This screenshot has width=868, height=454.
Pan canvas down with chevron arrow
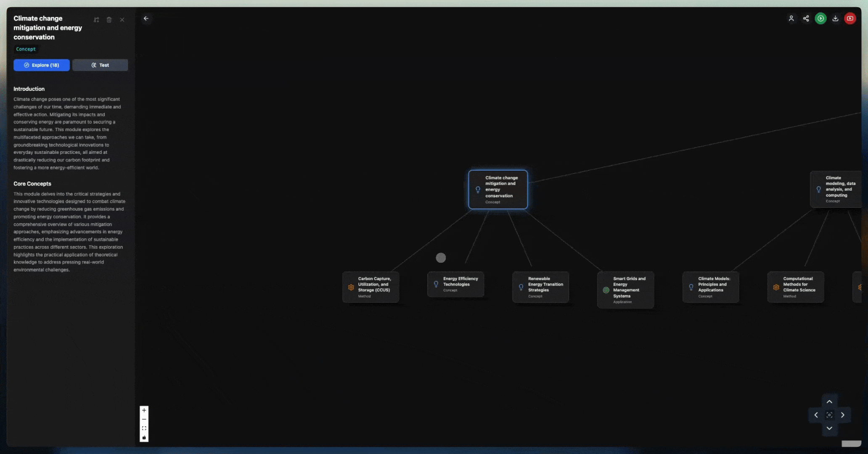[829, 428]
